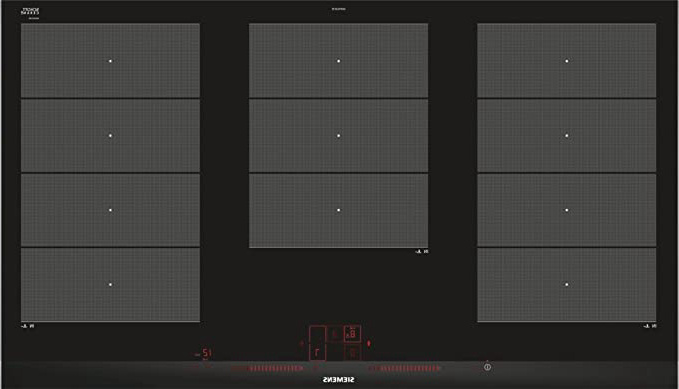This screenshot has width=679, height=389.
Task: Tap the red symbol left of zone displays
Action: tap(302, 344)
